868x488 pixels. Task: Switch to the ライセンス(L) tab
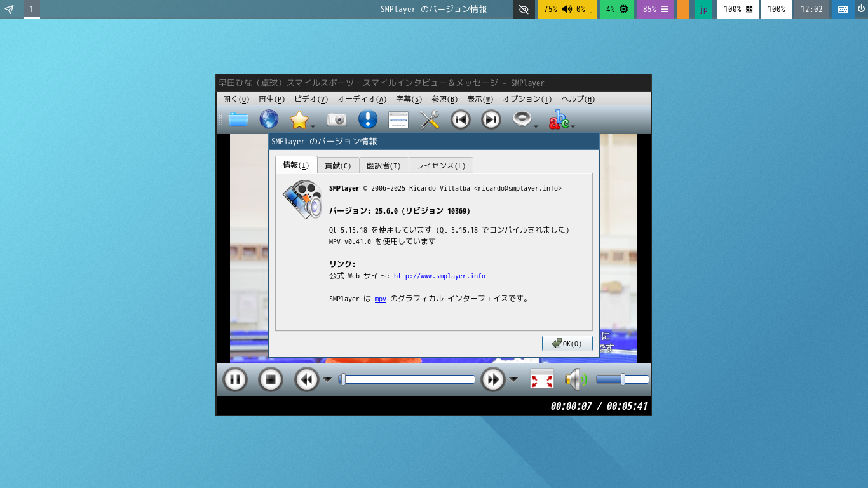point(441,166)
